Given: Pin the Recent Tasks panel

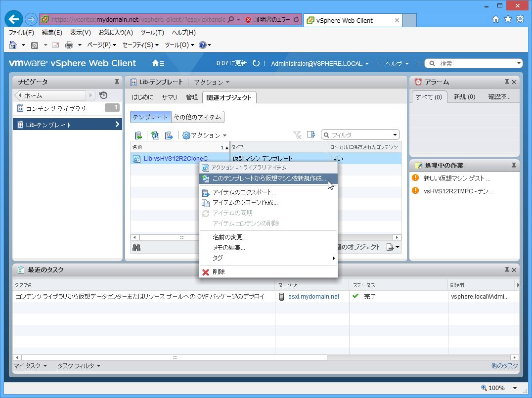Looking at the screenshot, I should (x=506, y=270).
